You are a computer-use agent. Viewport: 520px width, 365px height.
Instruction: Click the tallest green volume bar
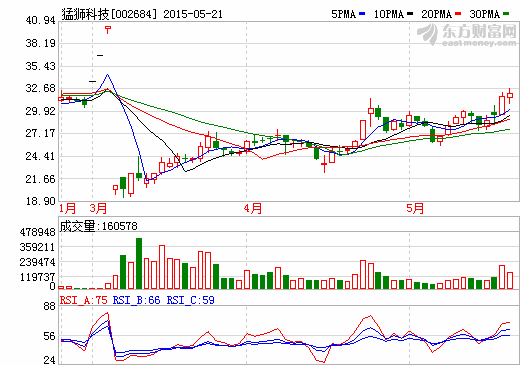[x=139, y=263]
